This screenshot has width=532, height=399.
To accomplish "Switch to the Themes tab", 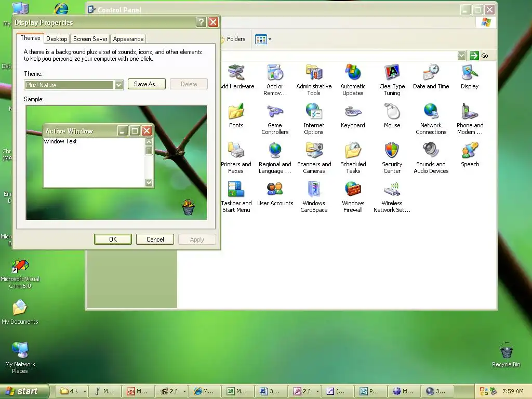I will [30, 38].
